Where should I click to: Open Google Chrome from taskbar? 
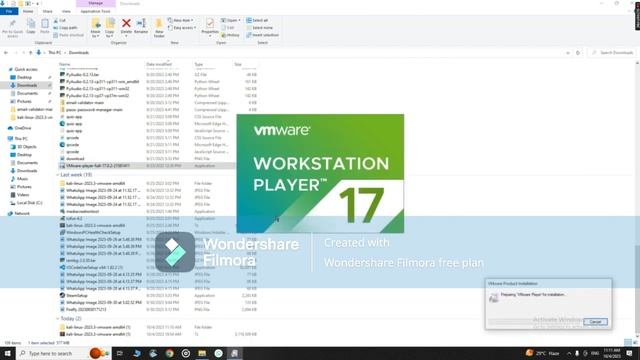click(x=169, y=353)
